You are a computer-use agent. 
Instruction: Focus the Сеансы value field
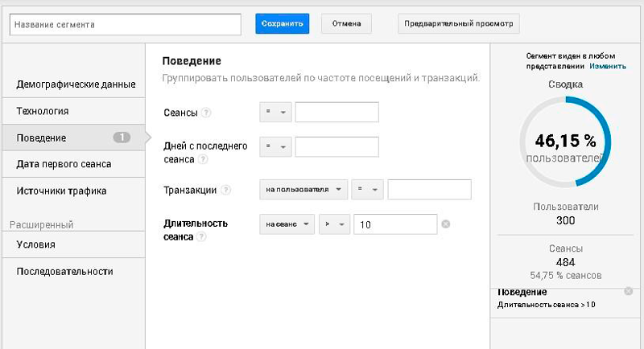[336, 112]
